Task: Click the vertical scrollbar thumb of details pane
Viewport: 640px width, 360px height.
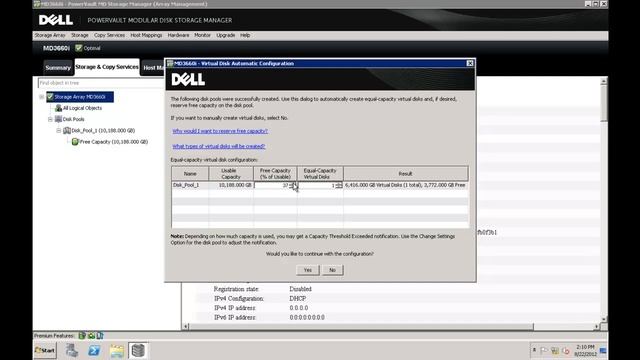Action: pyautogui.click(x=604, y=103)
